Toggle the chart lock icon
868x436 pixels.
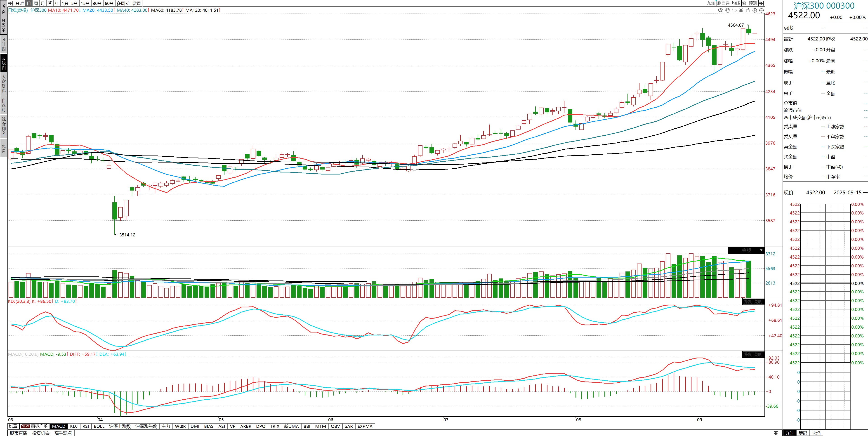click(748, 10)
